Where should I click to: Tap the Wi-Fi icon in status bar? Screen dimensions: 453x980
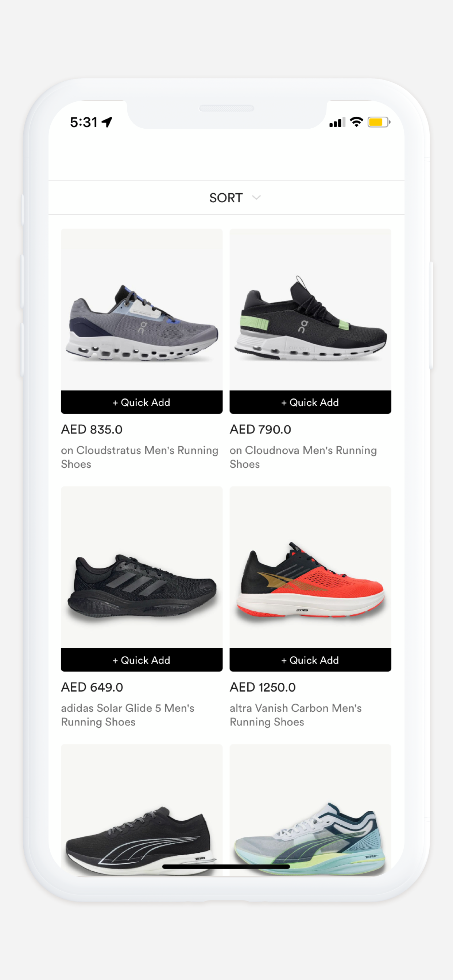356,122
